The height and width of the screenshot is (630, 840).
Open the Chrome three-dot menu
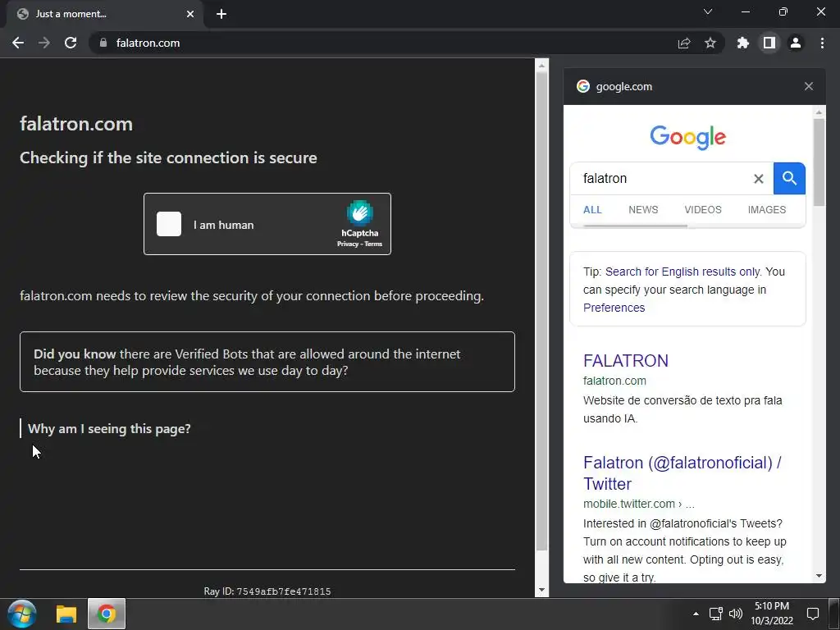[822, 43]
